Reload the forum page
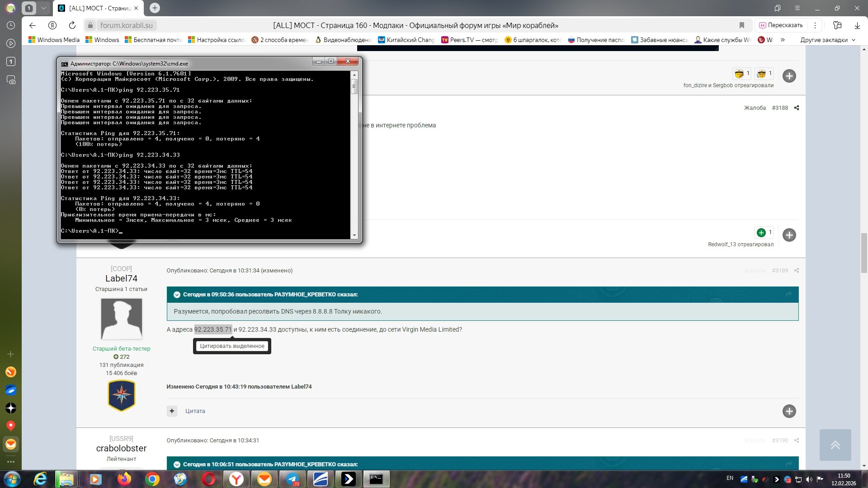 click(x=72, y=25)
